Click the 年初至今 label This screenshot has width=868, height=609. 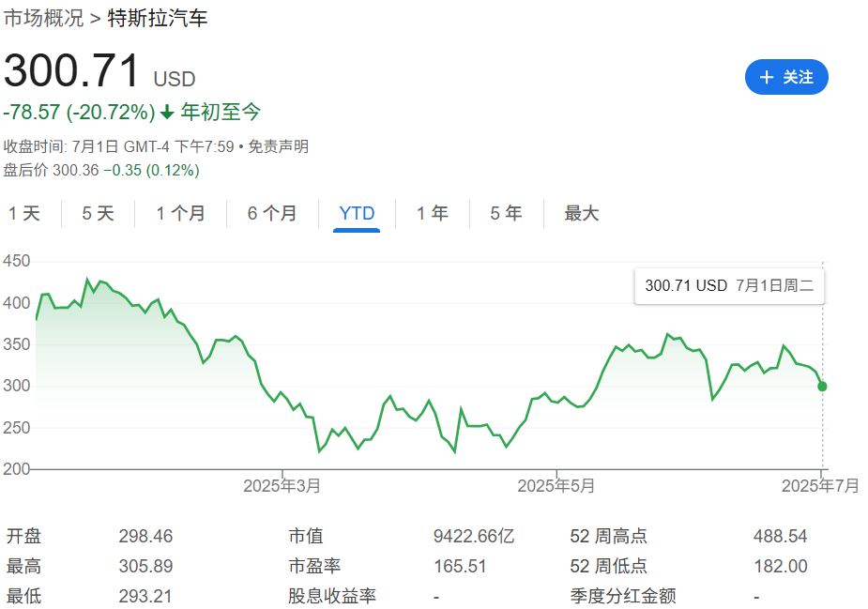tap(221, 113)
